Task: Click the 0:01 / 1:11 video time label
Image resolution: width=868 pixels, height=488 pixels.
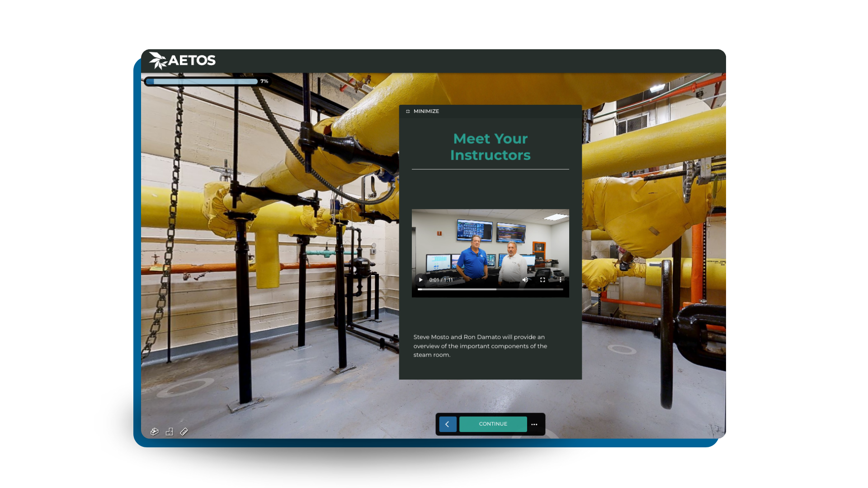Action: [x=441, y=280]
